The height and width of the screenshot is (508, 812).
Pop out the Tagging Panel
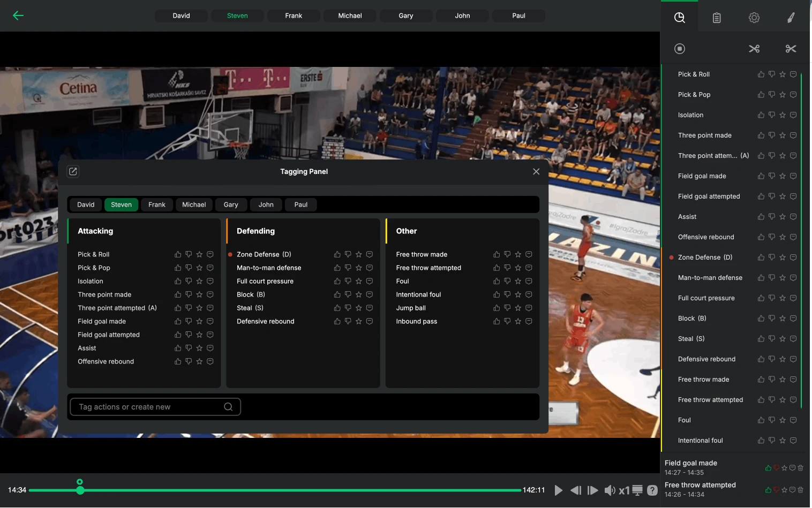(73, 171)
